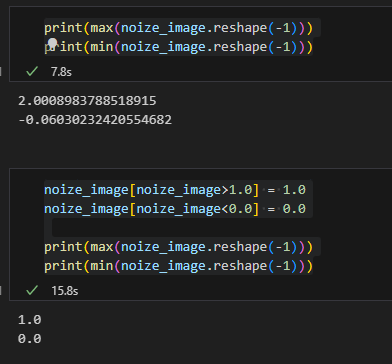This screenshot has width=392, height=364.
Task: Click the green success checkmark beside 15.8s
Action: [32, 290]
